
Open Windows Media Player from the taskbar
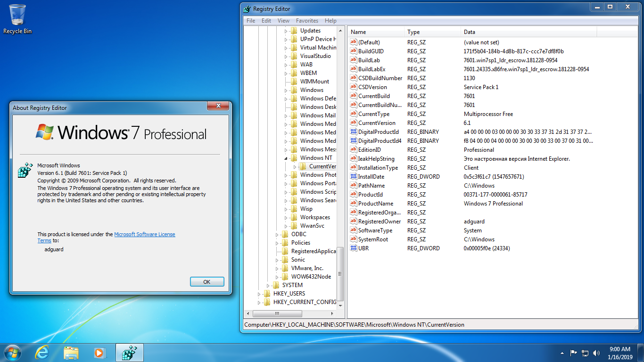click(x=99, y=353)
